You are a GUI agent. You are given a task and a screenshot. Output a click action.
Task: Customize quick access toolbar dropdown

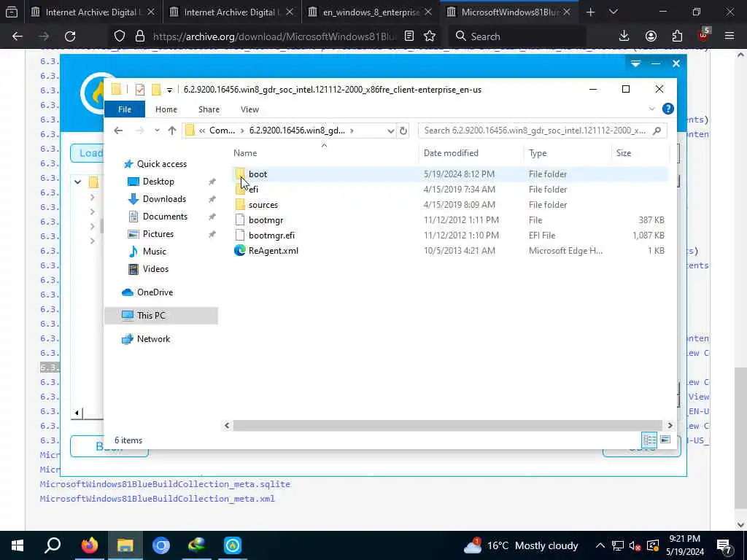169,90
